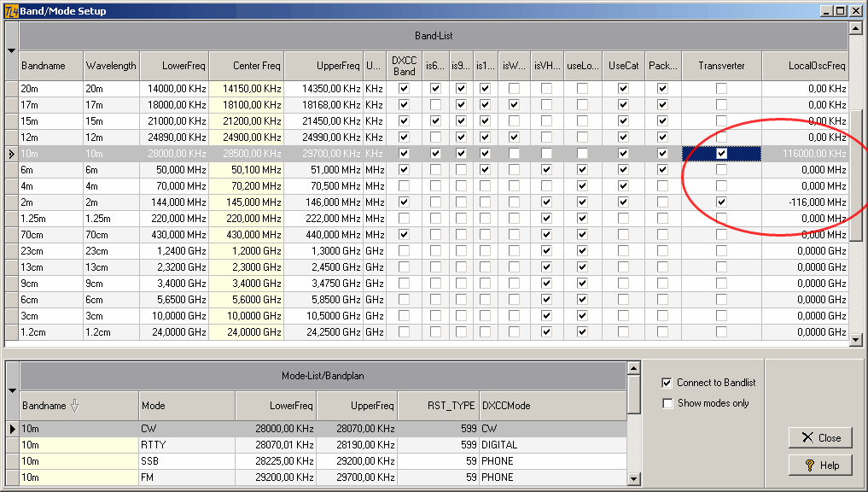
Task: Click the LocalOscFreq column header
Action: [806, 66]
